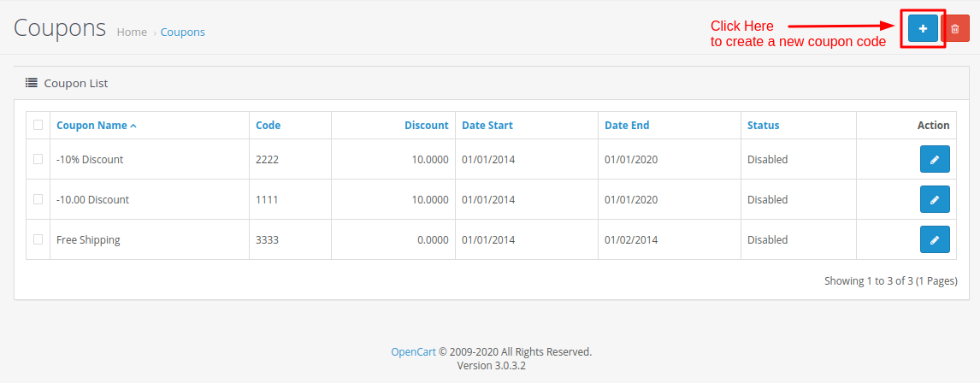980x383 pixels.
Task: Open the Home breadcrumb link
Action: point(132,32)
